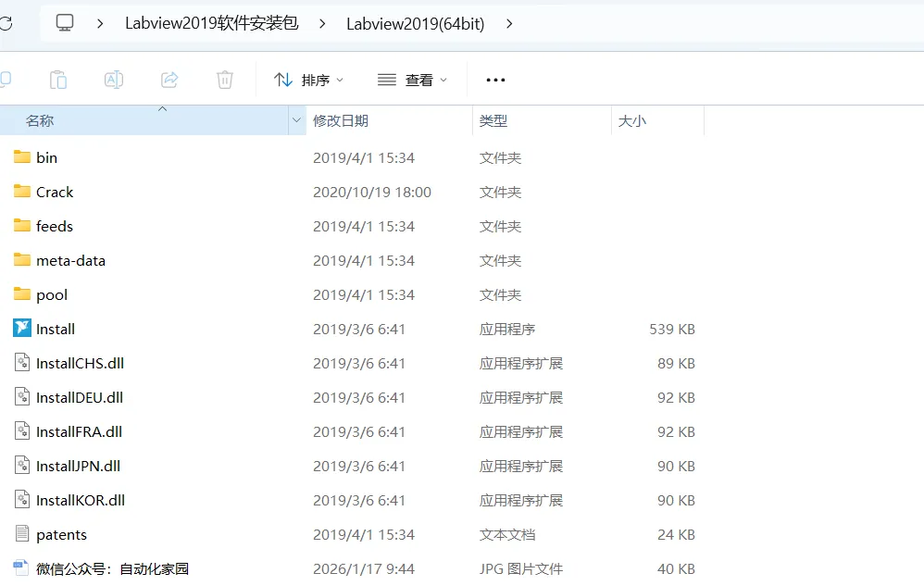Select the InstallKOR.dll file name
924x586 pixels.
coord(81,500)
